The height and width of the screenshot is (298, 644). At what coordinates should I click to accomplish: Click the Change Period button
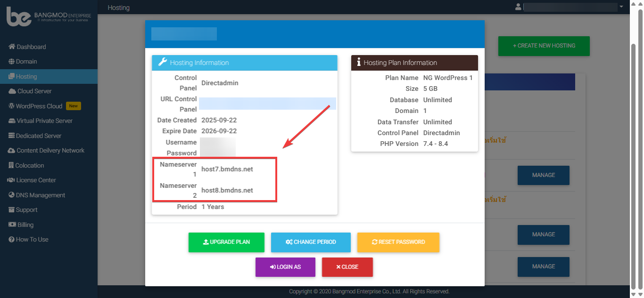pyautogui.click(x=311, y=242)
